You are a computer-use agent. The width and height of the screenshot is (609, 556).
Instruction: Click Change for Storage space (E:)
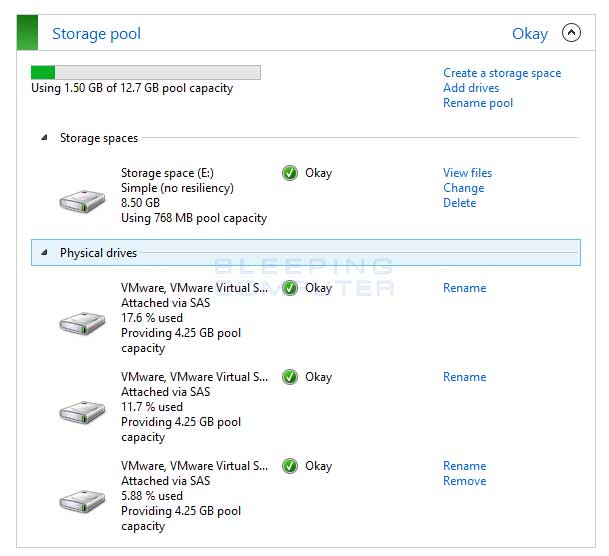click(463, 188)
